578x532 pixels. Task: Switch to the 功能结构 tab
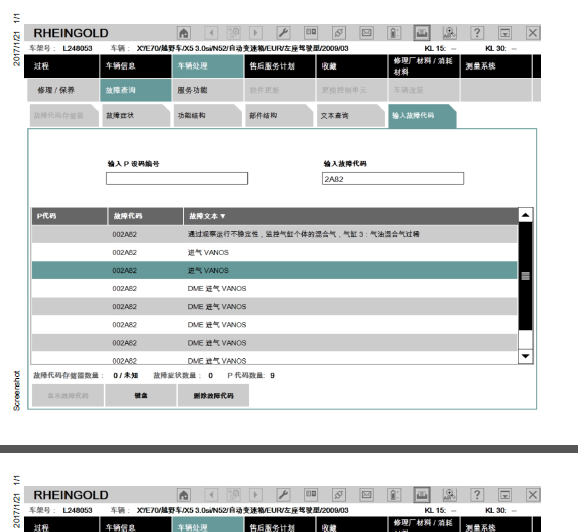pos(208,116)
